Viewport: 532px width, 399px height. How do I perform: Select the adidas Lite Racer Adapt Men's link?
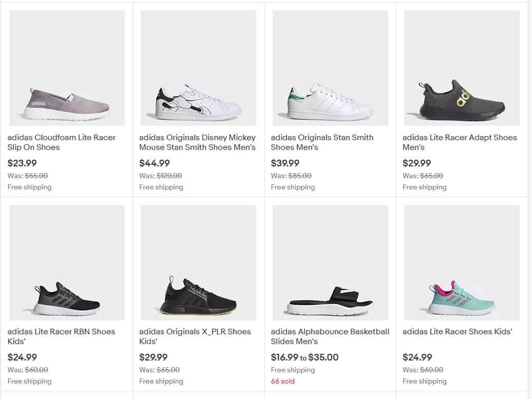point(460,142)
